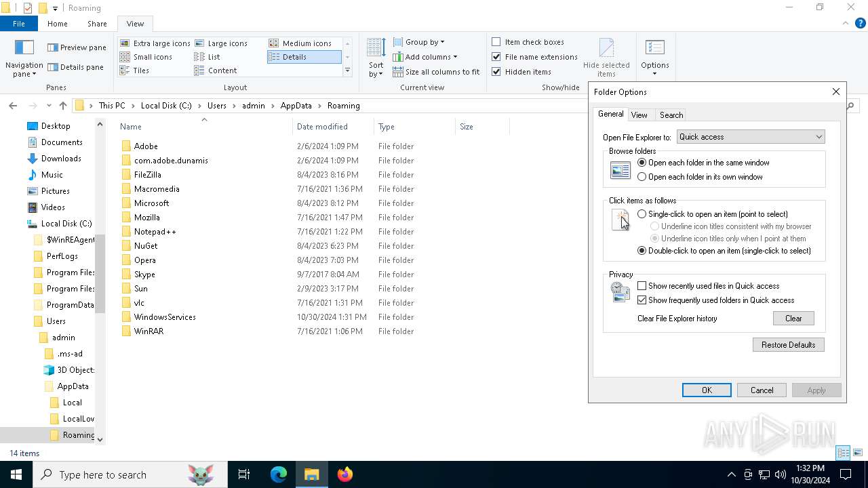Open the notification center icon
The height and width of the screenshot is (488, 868).
coord(846,474)
